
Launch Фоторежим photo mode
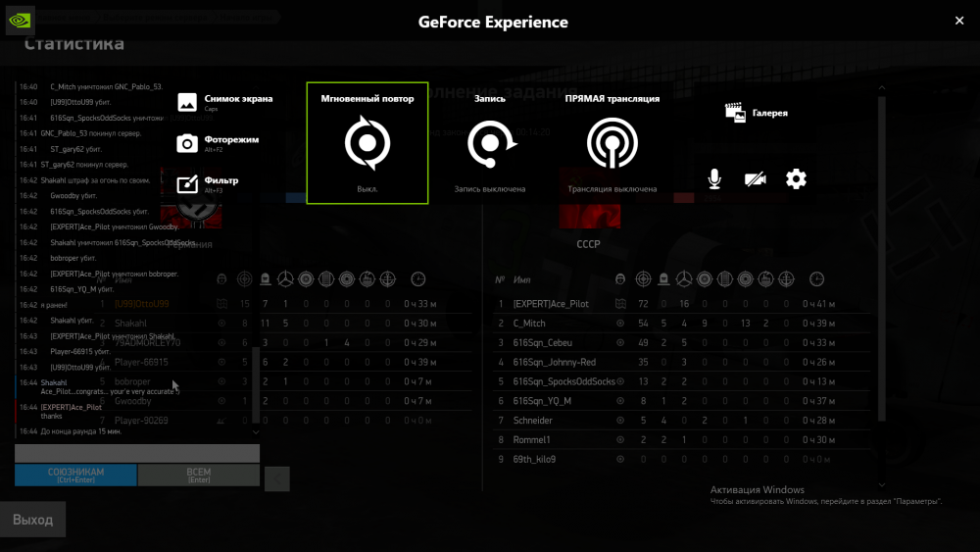tap(219, 143)
